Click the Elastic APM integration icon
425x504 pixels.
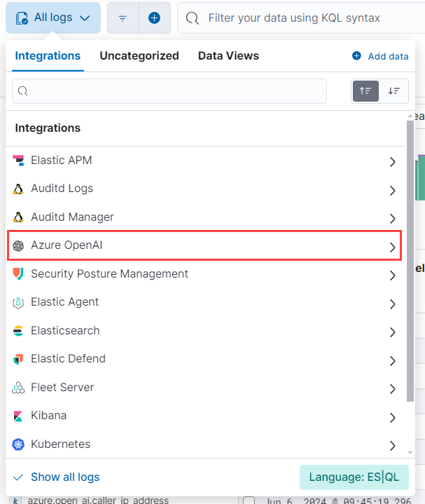[x=18, y=161]
